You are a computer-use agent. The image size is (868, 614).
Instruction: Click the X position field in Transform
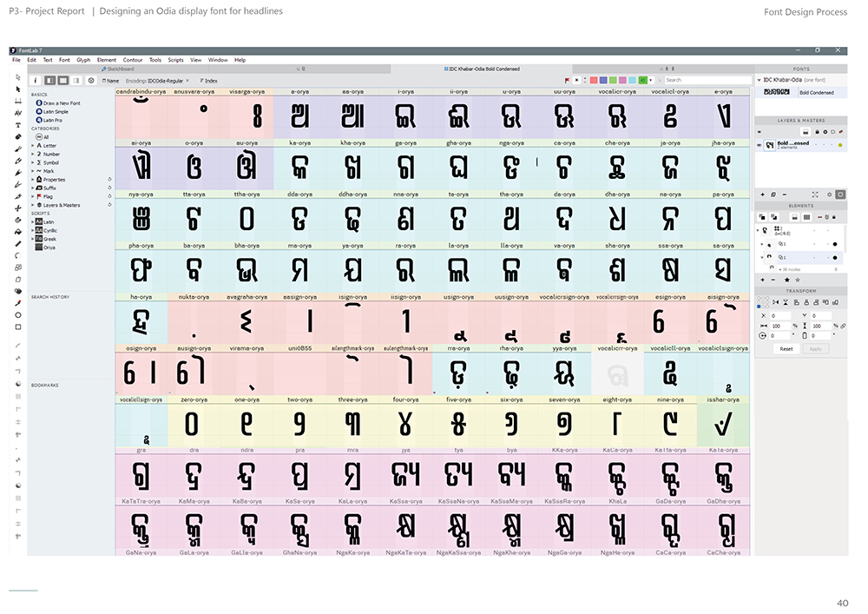pyautogui.click(x=780, y=315)
